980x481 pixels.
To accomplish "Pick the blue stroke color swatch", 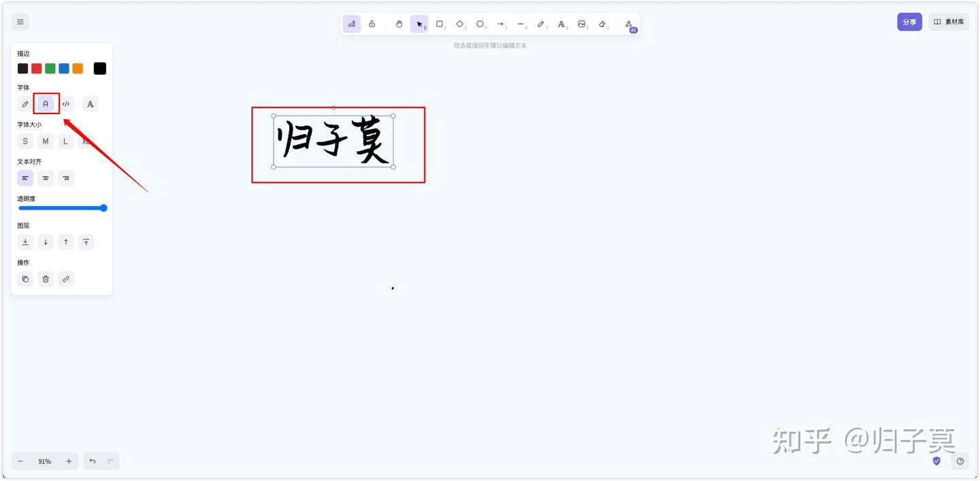I will (x=64, y=69).
